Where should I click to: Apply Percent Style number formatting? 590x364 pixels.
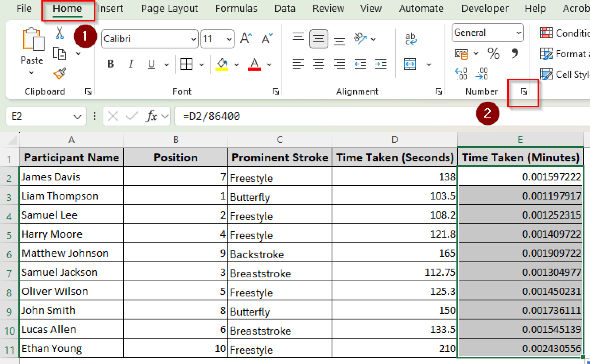(493, 54)
